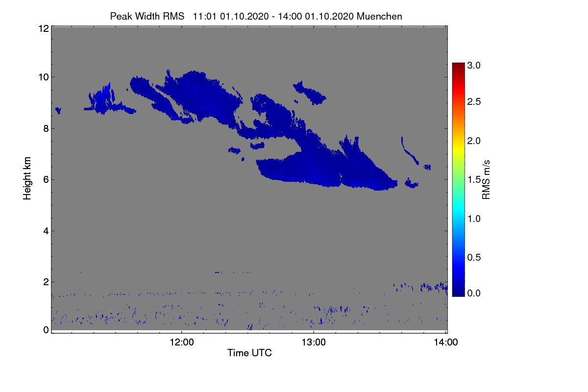This screenshot has height=392, width=588.
Task: Click the height axis value '12'
Action: tap(43, 28)
